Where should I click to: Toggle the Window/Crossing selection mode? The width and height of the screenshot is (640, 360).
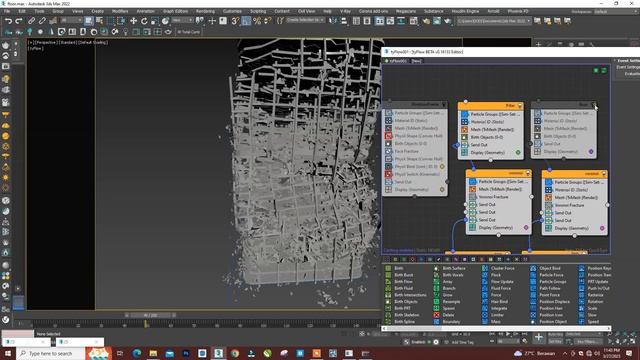[122, 21]
